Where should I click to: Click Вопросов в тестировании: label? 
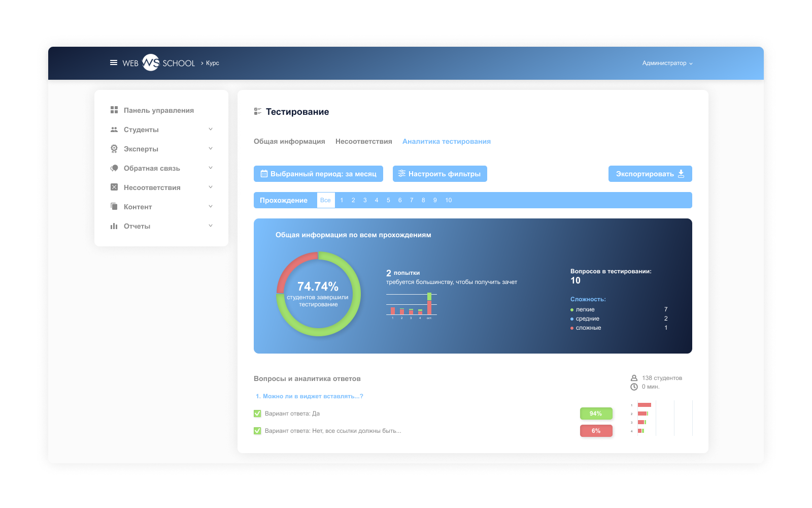[611, 271]
